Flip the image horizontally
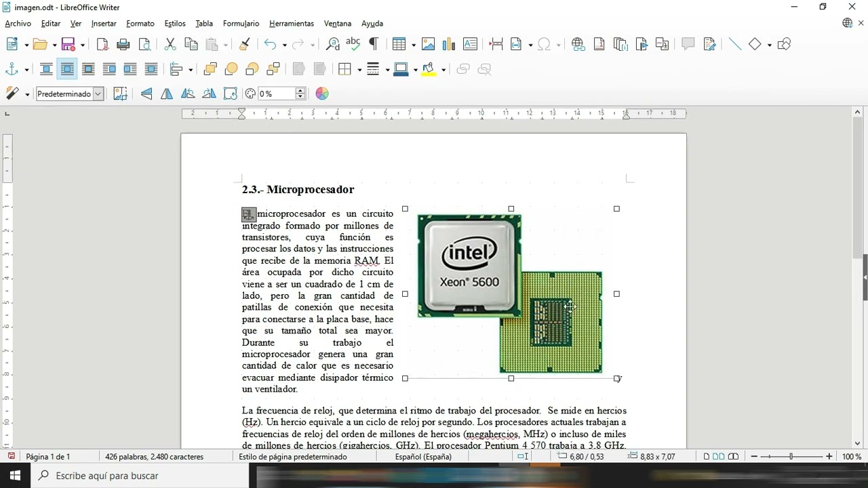This screenshot has height=488, width=868. coord(167,94)
